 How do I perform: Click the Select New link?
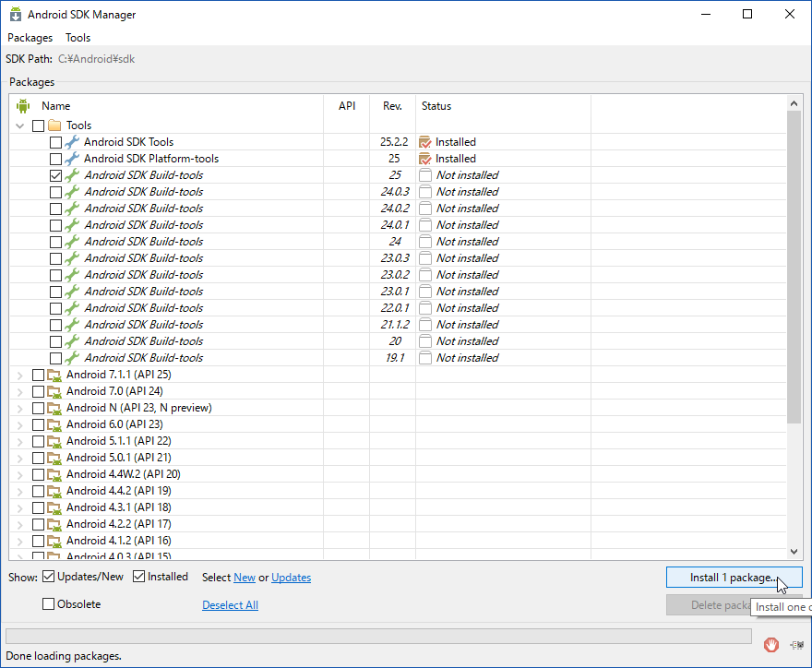(245, 578)
